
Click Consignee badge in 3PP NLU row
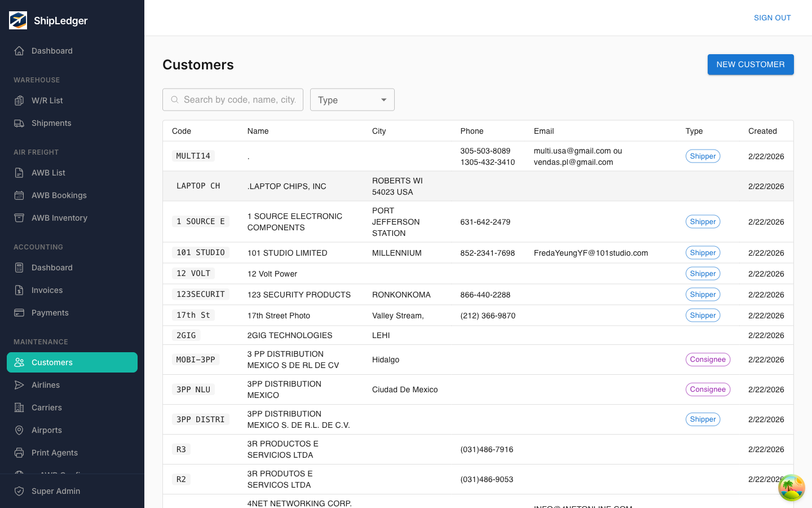pos(708,389)
